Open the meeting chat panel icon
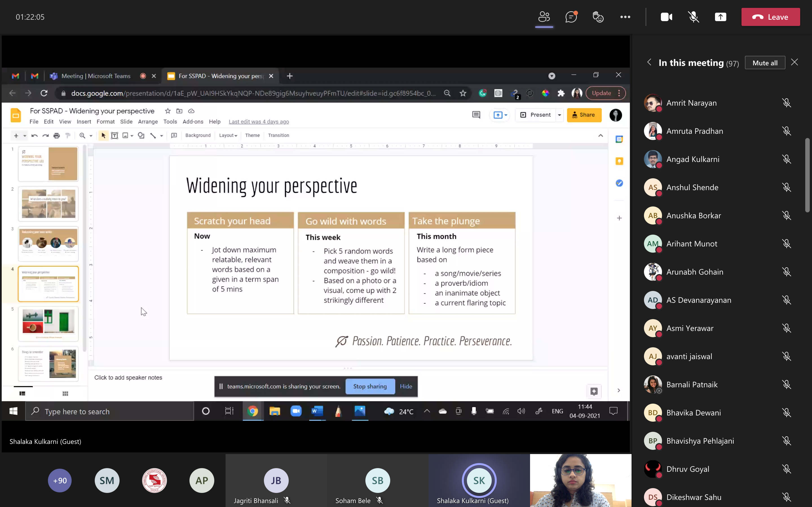Screen dimensions: 812x507 (x=571, y=17)
